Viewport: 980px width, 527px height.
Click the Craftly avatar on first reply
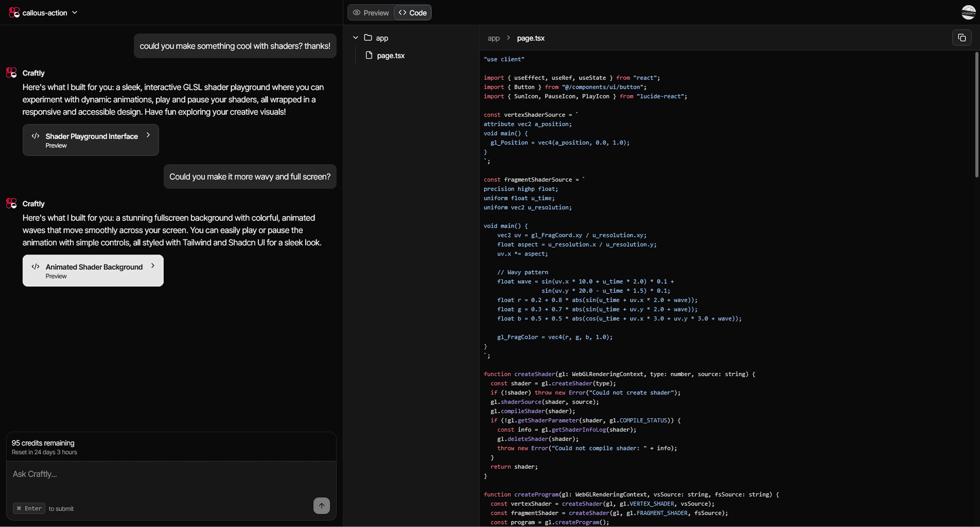click(11, 73)
